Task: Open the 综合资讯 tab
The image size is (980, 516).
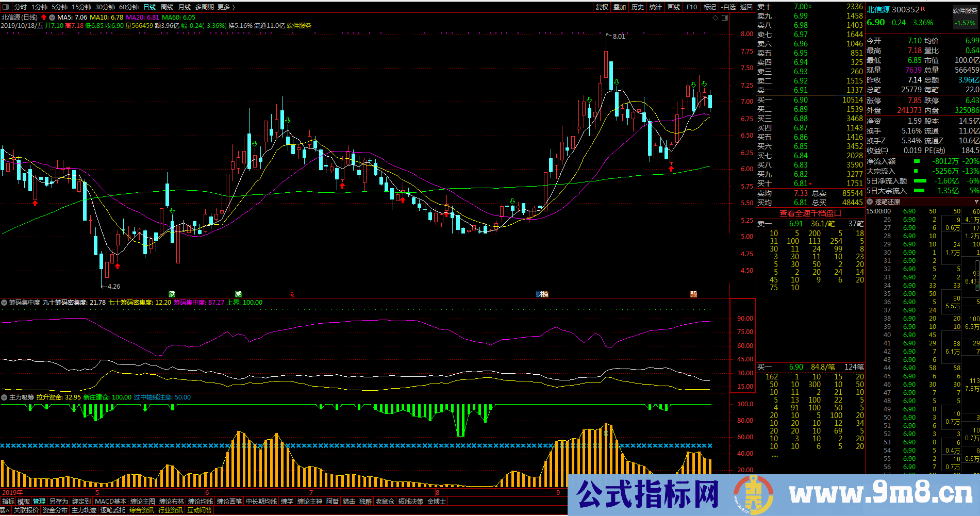Action: pyautogui.click(x=142, y=510)
